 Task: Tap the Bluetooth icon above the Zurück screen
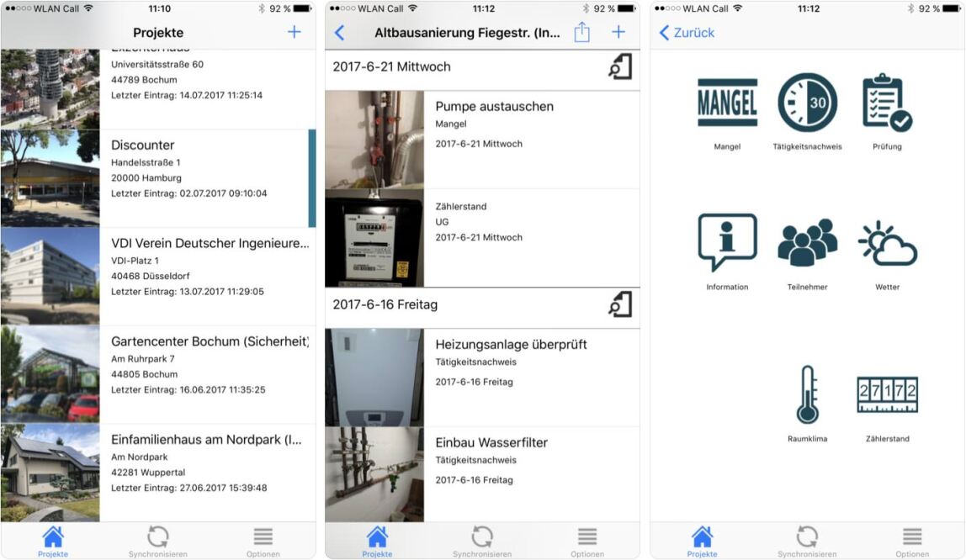[x=910, y=8]
